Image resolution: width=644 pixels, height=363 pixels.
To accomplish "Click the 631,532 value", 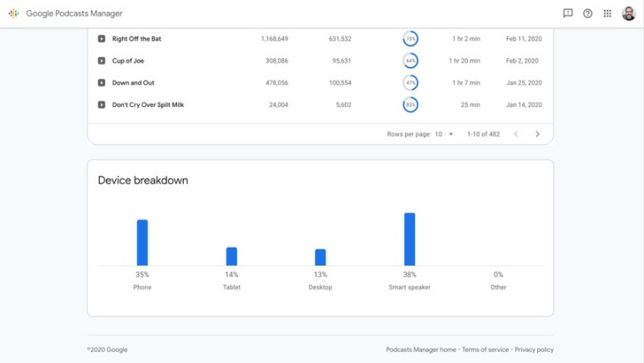I will pos(340,39).
